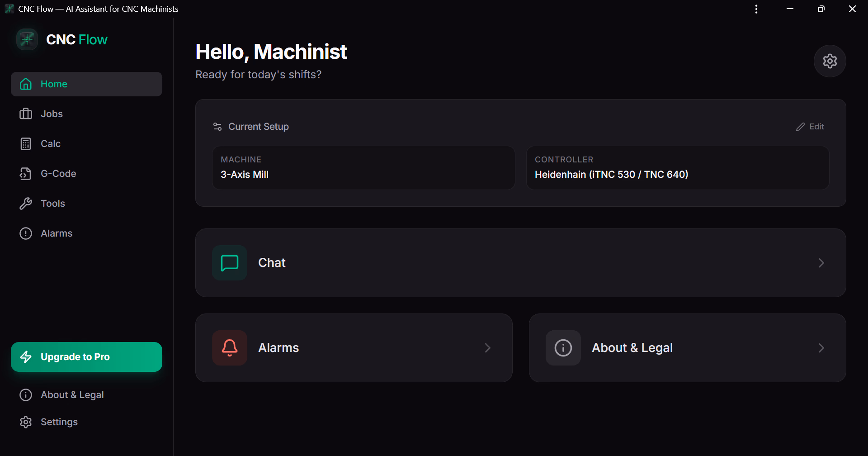
Task: Click the CNC Flow logo icon
Action: point(27,39)
